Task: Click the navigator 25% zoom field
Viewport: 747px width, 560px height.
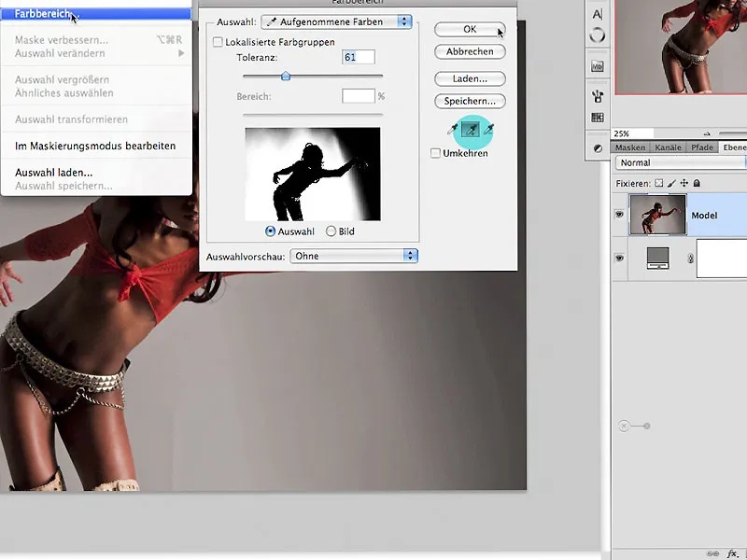Action: pyautogui.click(x=632, y=133)
